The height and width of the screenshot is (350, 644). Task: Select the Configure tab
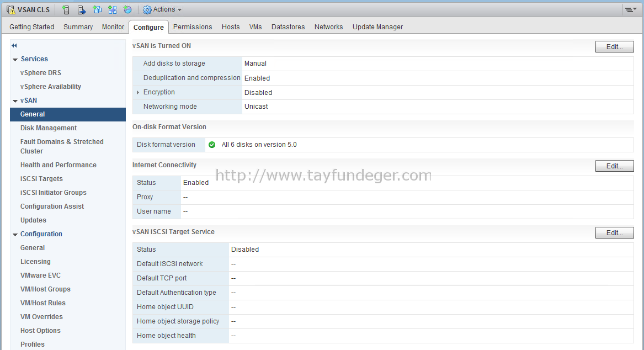(x=148, y=27)
